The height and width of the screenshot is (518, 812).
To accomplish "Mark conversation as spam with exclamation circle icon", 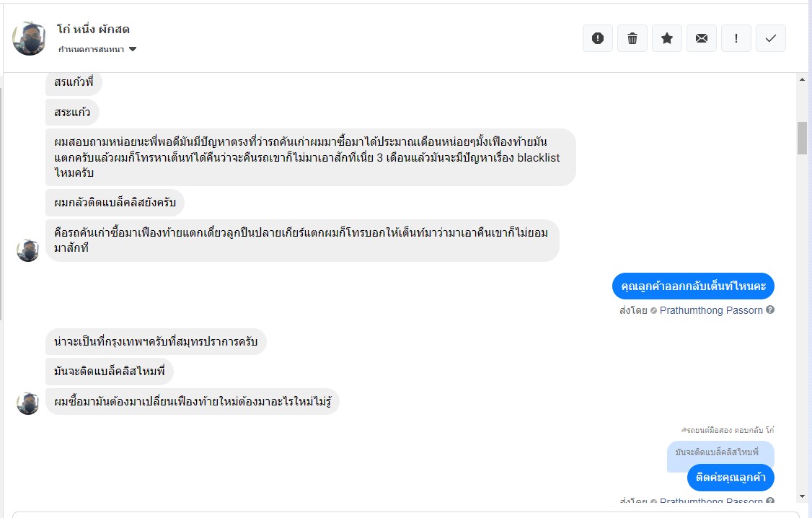I will pos(598,38).
